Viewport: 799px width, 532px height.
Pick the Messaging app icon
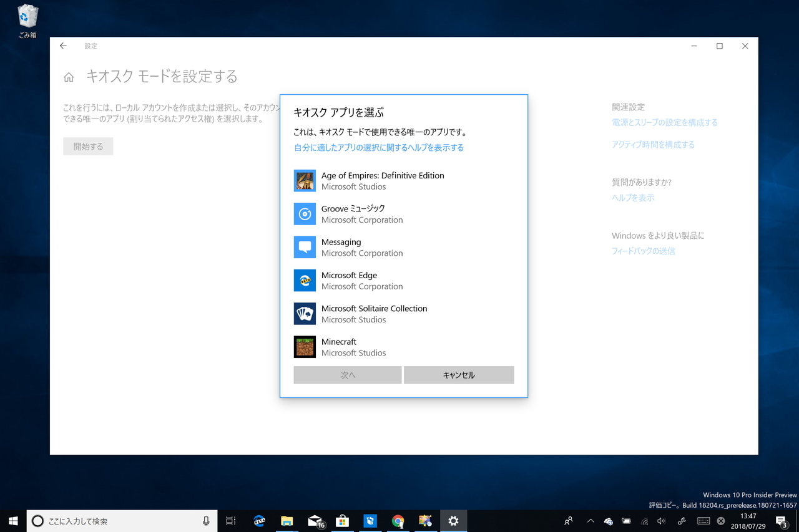pos(304,247)
